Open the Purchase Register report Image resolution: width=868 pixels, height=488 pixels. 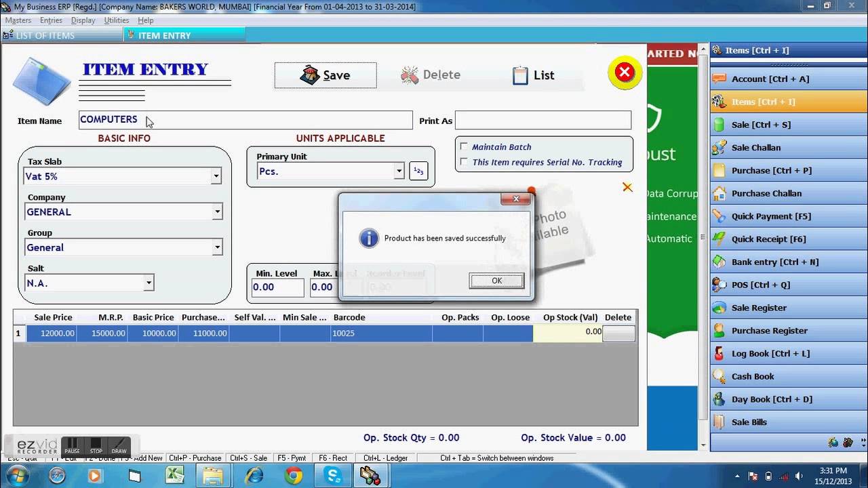coord(789,331)
